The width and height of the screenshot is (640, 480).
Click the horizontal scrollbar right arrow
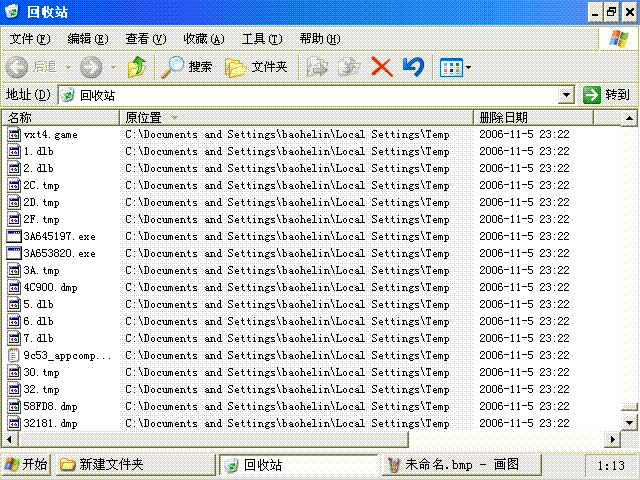click(x=613, y=440)
